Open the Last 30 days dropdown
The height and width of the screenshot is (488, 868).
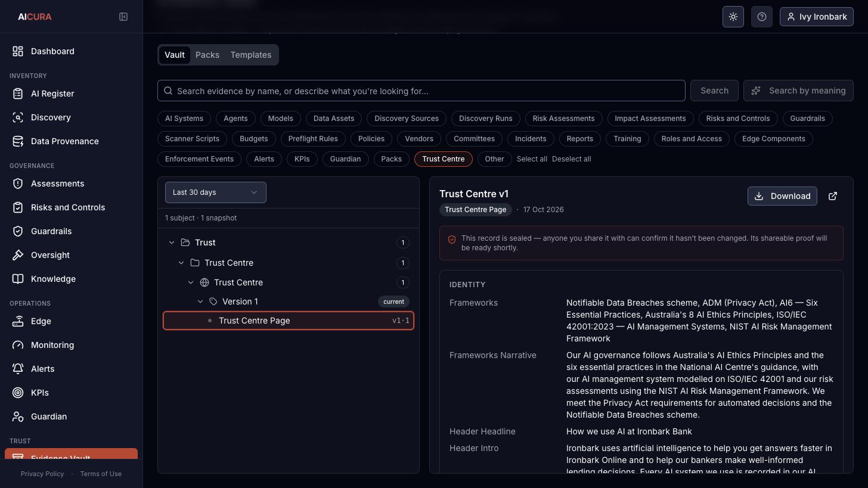click(216, 192)
